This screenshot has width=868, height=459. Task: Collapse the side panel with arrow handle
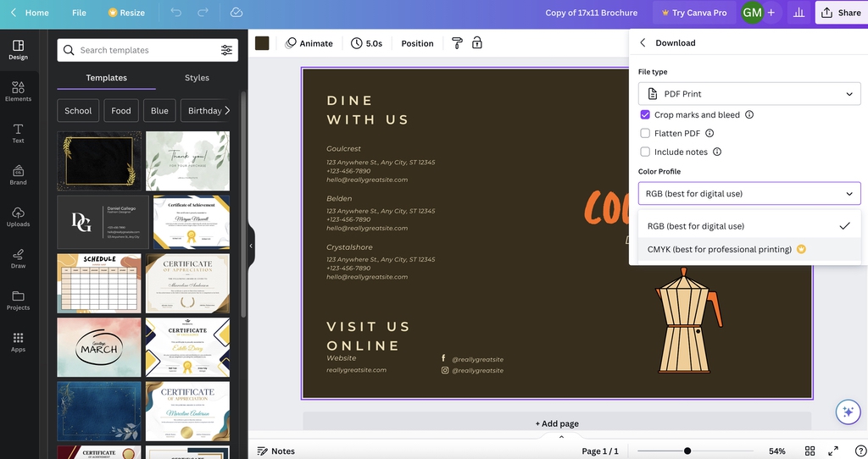click(251, 246)
